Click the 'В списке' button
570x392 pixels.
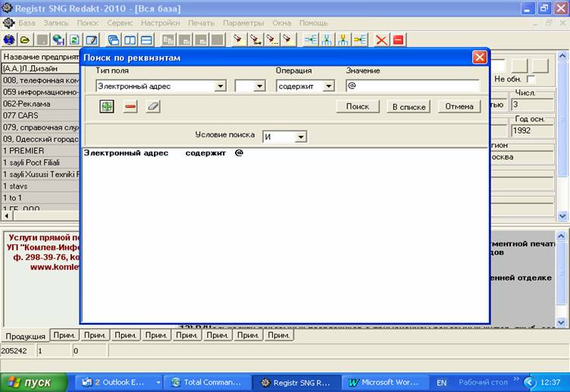pos(409,107)
